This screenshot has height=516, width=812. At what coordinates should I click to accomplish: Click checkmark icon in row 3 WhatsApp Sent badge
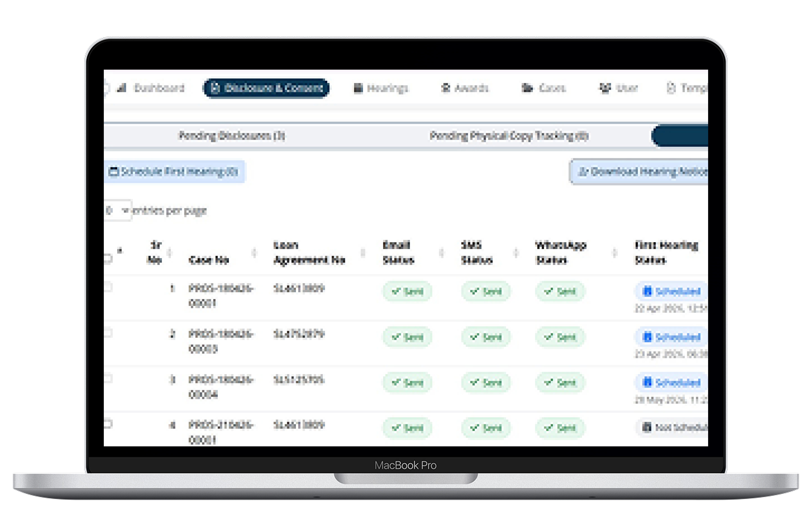pyautogui.click(x=549, y=382)
